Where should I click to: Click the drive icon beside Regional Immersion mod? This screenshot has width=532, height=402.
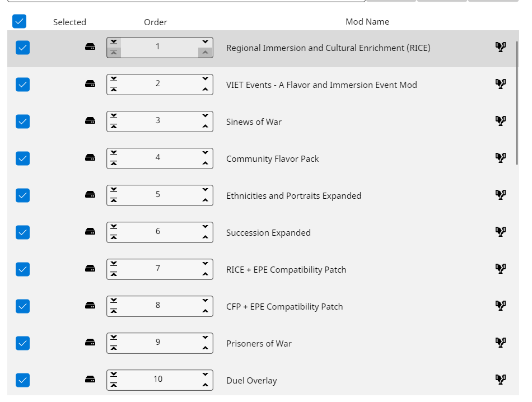[90, 47]
